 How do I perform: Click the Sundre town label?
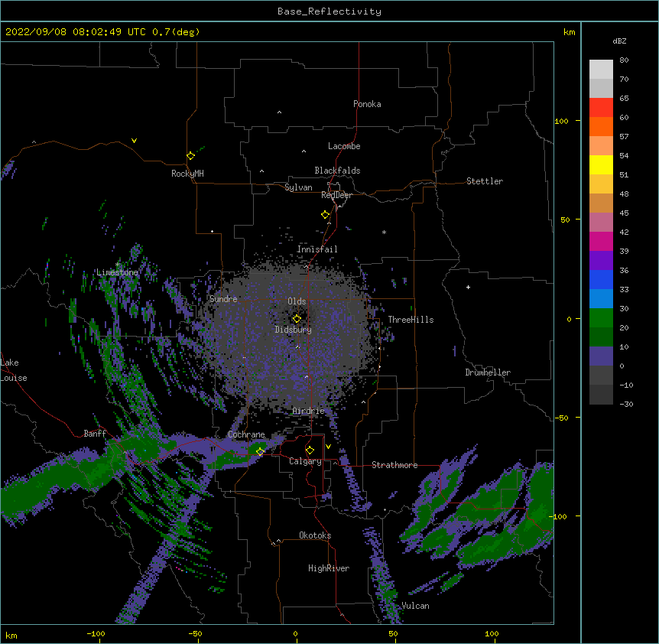tap(223, 299)
